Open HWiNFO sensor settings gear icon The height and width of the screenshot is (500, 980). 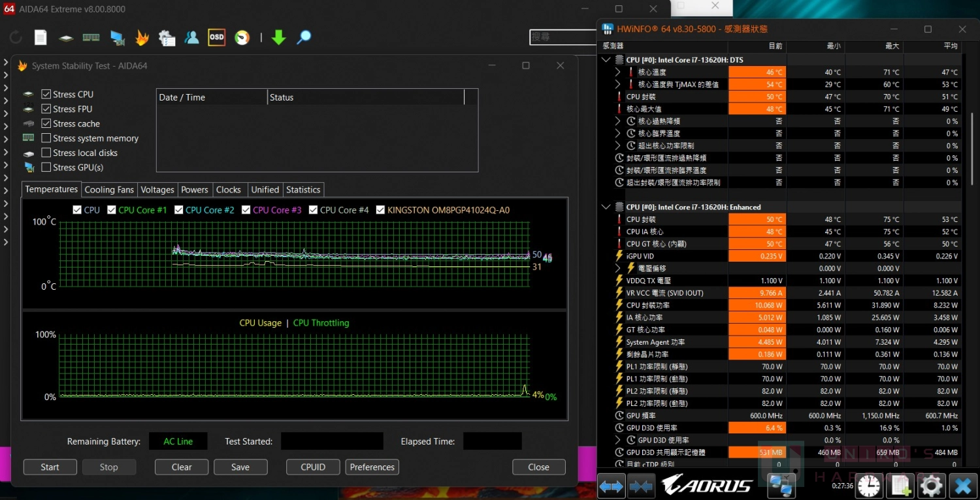(x=931, y=486)
